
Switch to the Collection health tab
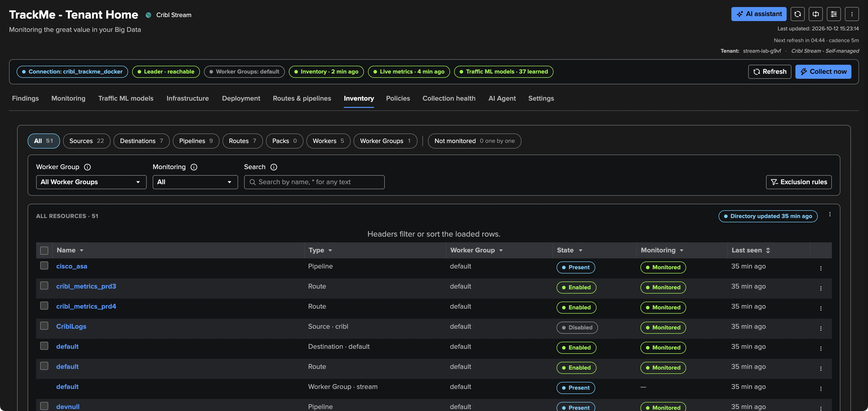tap(449, 98)
